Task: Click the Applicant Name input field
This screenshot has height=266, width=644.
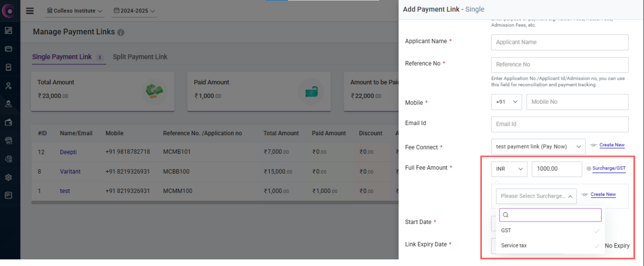Action: (559, 42)
